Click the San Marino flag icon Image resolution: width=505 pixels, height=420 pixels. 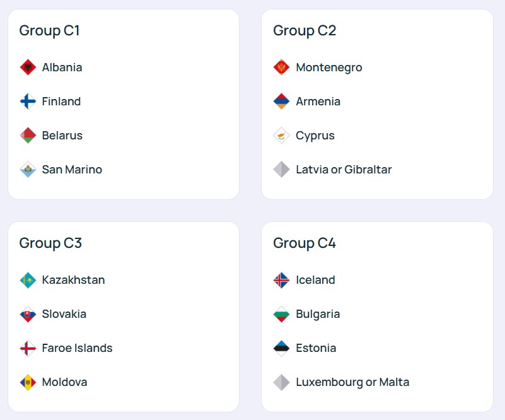(28, 170)
